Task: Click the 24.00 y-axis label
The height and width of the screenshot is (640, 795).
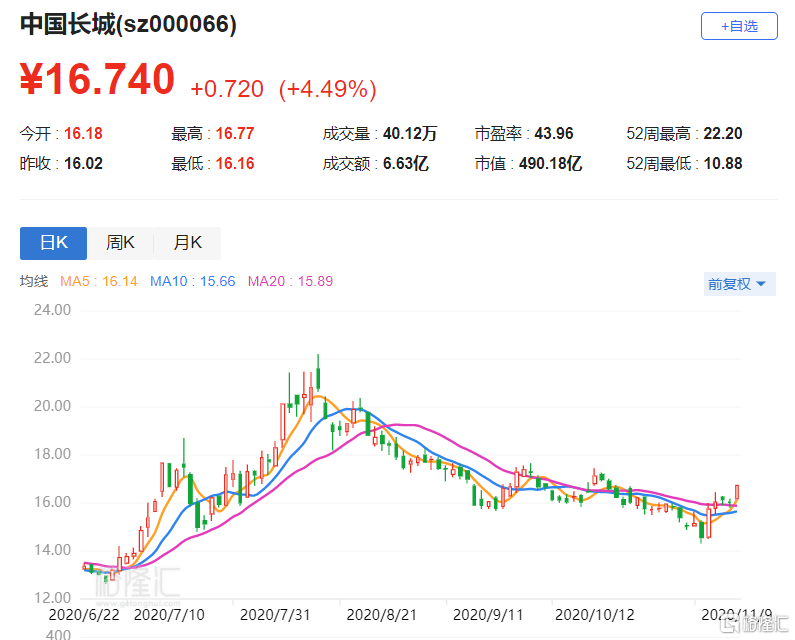Action: click(x=52, y=310)
